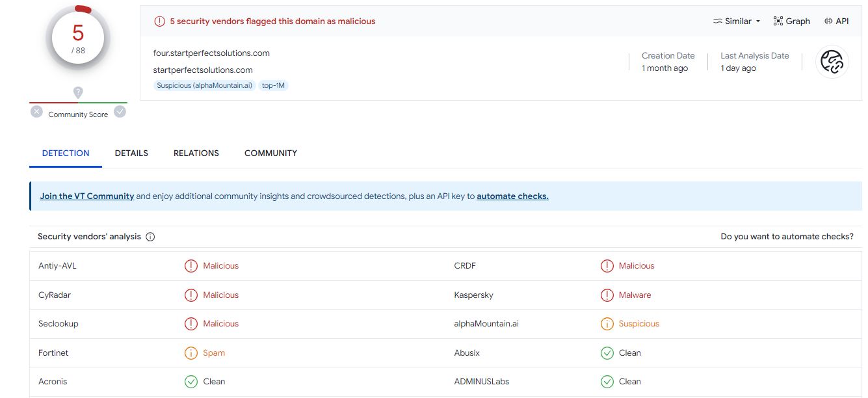Image resolution: width=868 pixels, height=398 pixels.
Task: Click the automate checks link
Action: [x=512, y=196]
